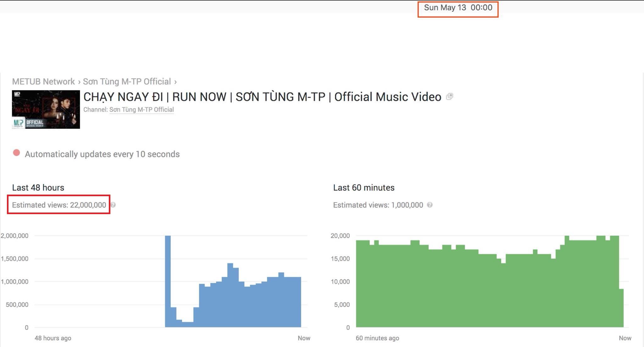Click the CHẠY NGAY ĐI video thumbnail
The height and width of the screenshot is (347, 644).
[x=46, y=109]
